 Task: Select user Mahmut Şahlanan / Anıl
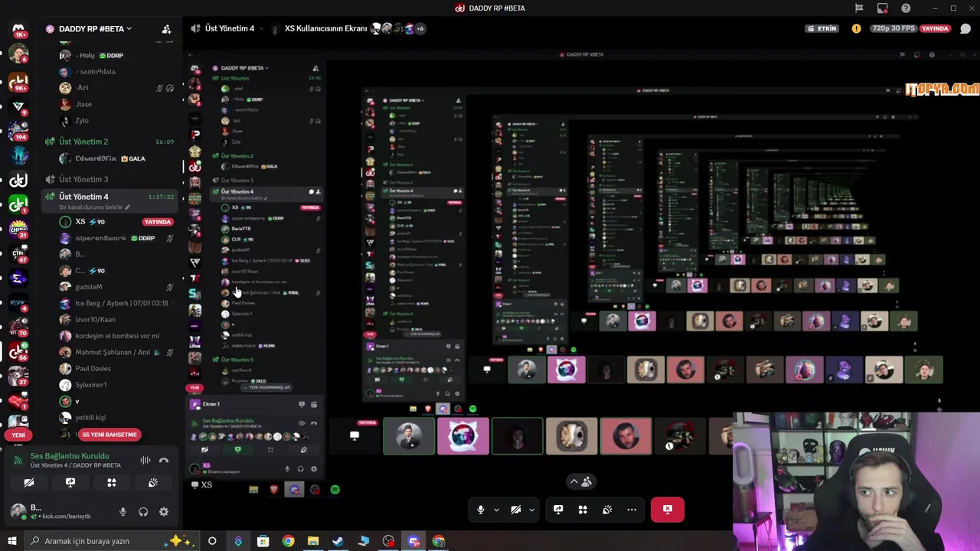(115, 352)
